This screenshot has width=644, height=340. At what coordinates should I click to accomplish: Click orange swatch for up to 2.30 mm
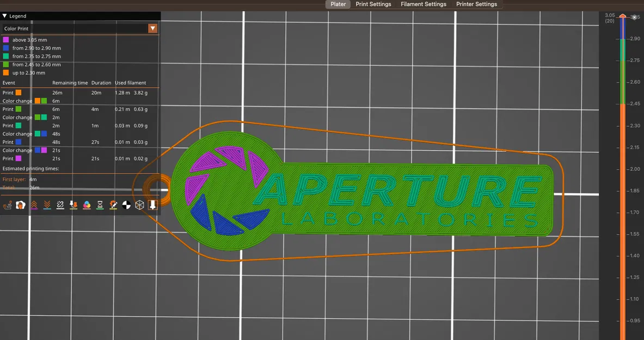(6, 73)
